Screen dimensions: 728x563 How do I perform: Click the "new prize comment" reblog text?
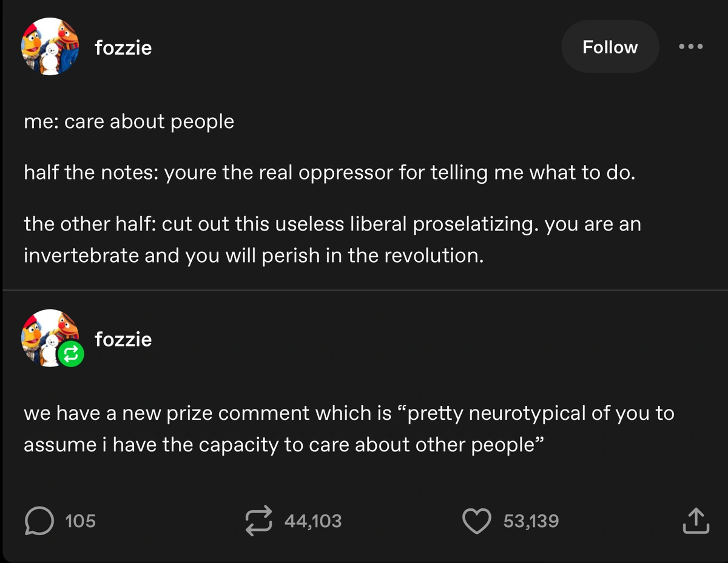[x=349, y=429]
